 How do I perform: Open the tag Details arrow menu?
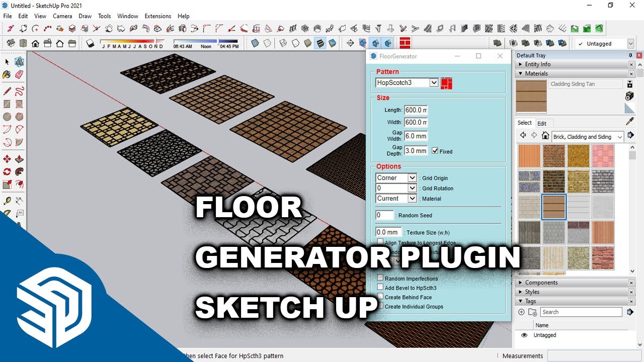point(630,312)
